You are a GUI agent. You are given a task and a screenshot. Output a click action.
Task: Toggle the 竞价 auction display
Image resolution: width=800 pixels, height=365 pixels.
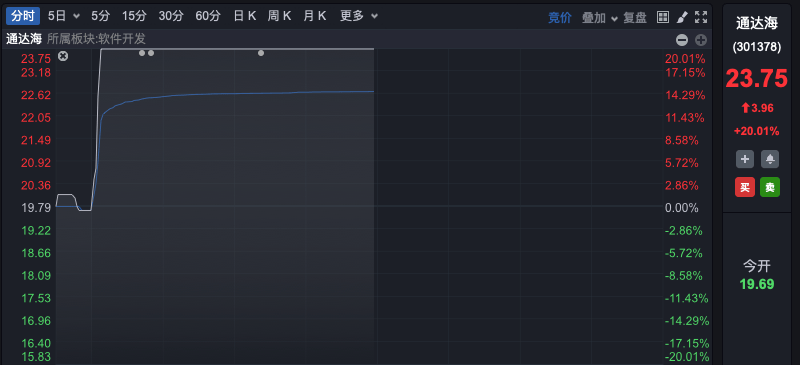point(560,17)
